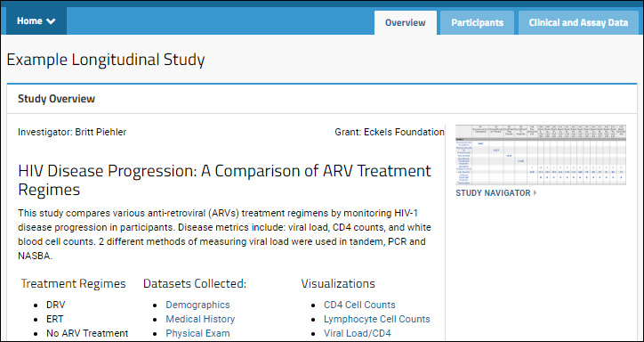Click the No ARV Treatment list item
Viewport: 644px width, 342px height.
(x=87, y=333)
